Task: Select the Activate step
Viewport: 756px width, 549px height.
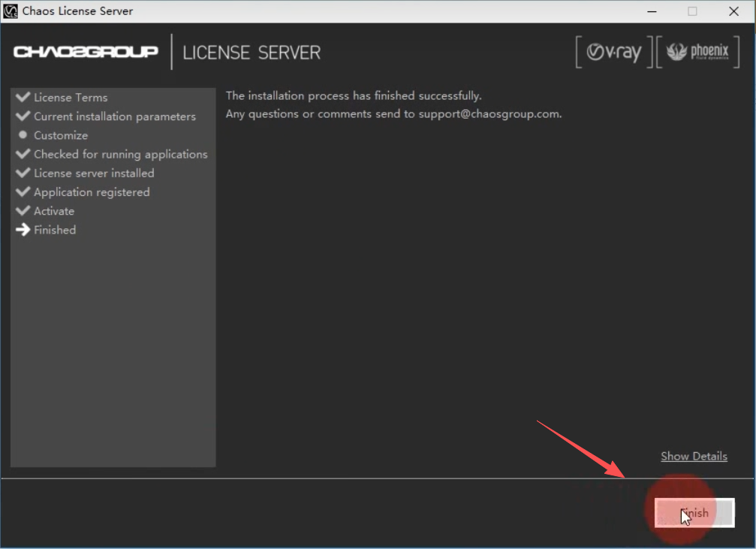Action: [54, 211]
